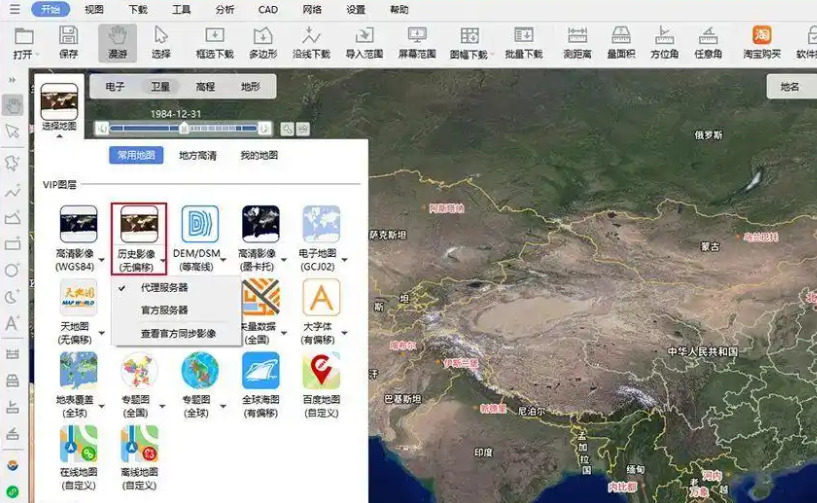Select the A+ text annotation icon in sidebar
This screenshot has height=503, width=817.
12,323
